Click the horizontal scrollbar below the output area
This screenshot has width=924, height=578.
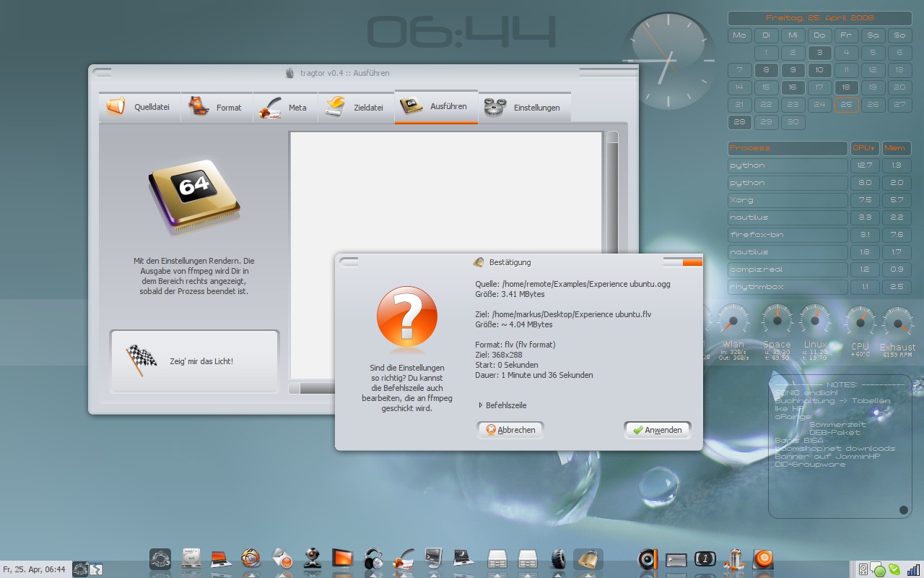coord(312,389)
